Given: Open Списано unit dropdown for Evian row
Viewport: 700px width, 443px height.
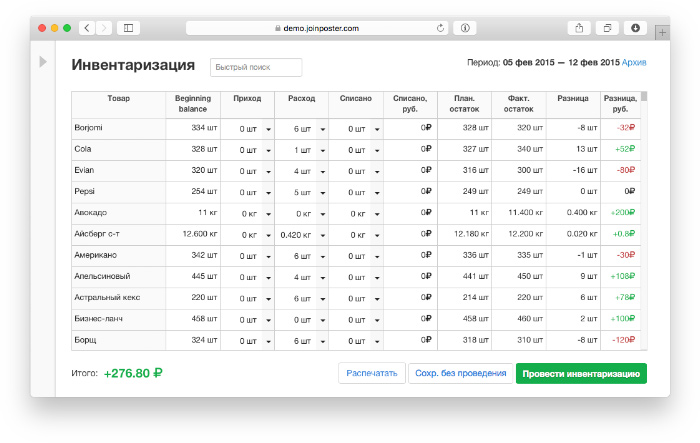Looking at the screenshot, I should pos(377,171).
